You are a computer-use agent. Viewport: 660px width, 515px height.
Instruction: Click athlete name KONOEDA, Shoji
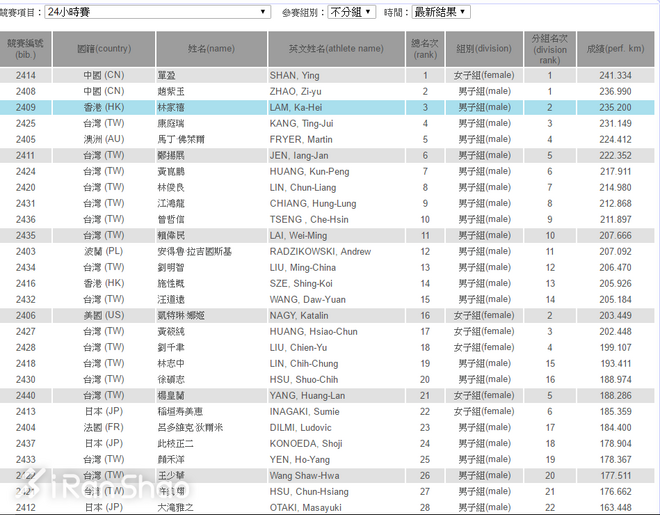tap(306, 443)
